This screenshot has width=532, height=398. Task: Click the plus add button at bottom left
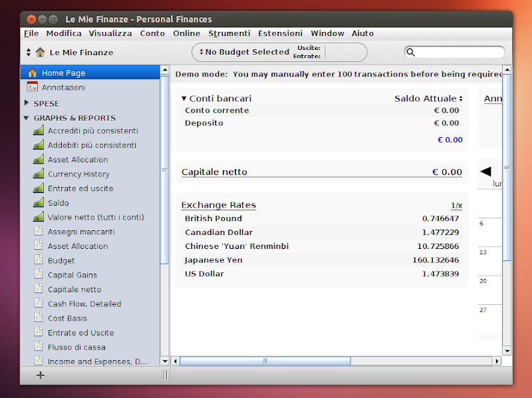pos(41,375)
